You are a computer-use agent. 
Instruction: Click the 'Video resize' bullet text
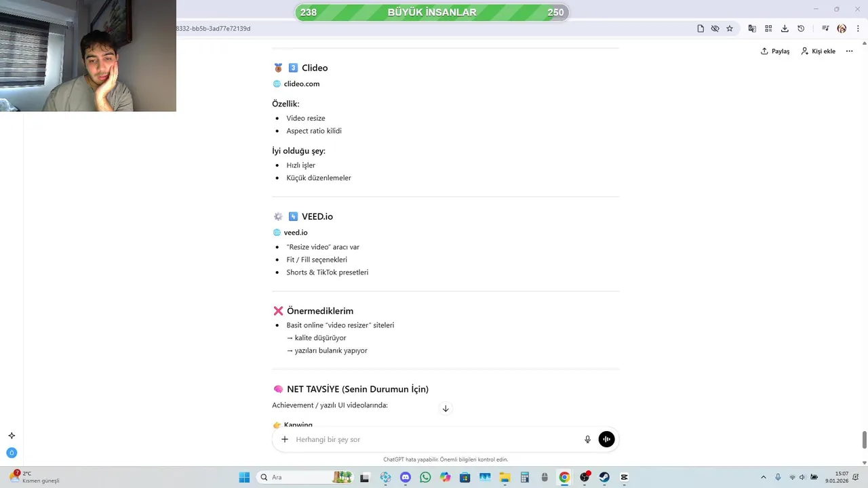pos(306,118)
